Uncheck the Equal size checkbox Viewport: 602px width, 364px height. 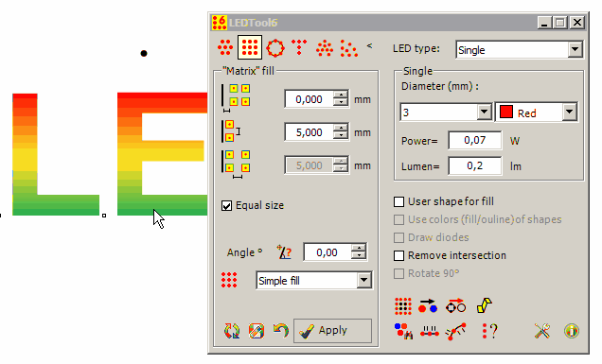tap(226, 205)
